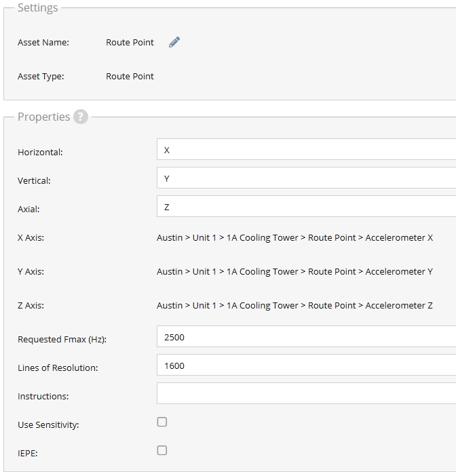Viewport: 456px width, 476px height.
Task: Click the Asset Type value Route Point
Action: pyautogui.click(x=130, y=76)
